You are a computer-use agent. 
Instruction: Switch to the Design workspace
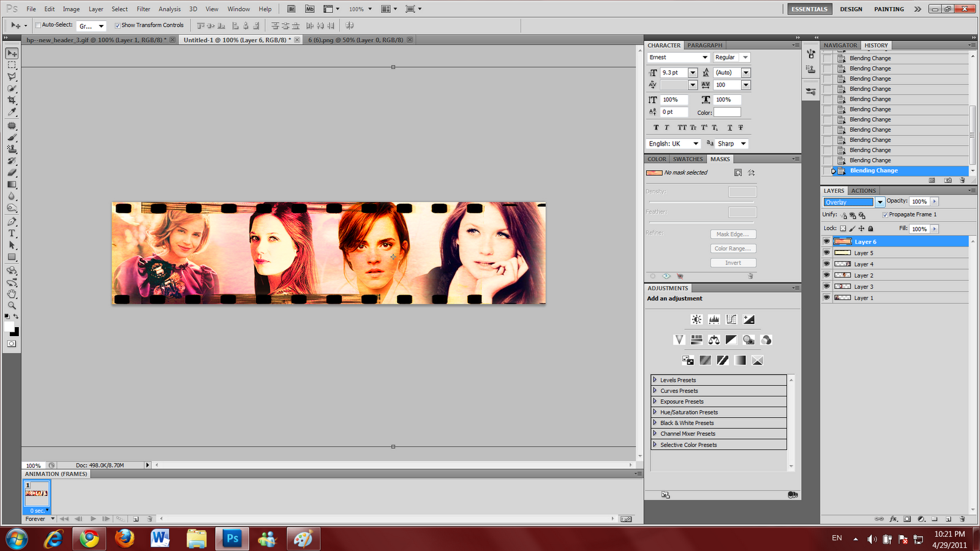851,9
